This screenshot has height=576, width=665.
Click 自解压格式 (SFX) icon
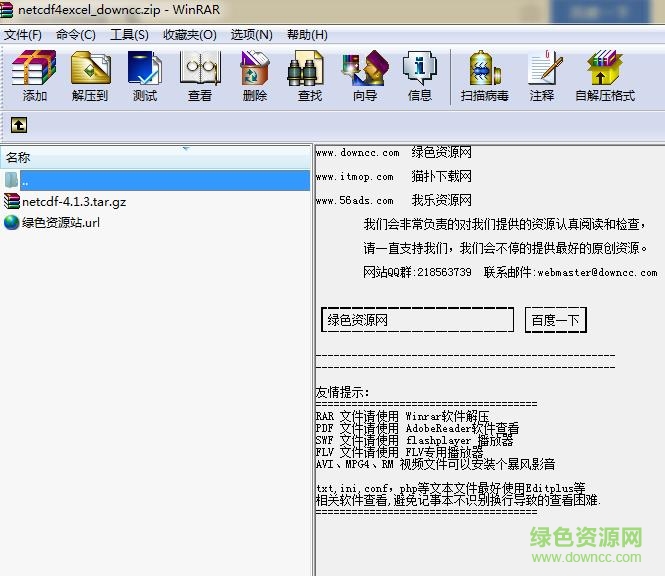point(605,76)
